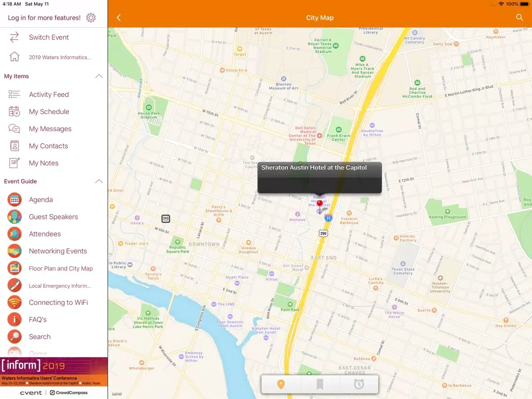Tap the 2019 Waters Informatics... title
Image resolution: width=532 pixels, height=399 pixels.
[60, 57]
